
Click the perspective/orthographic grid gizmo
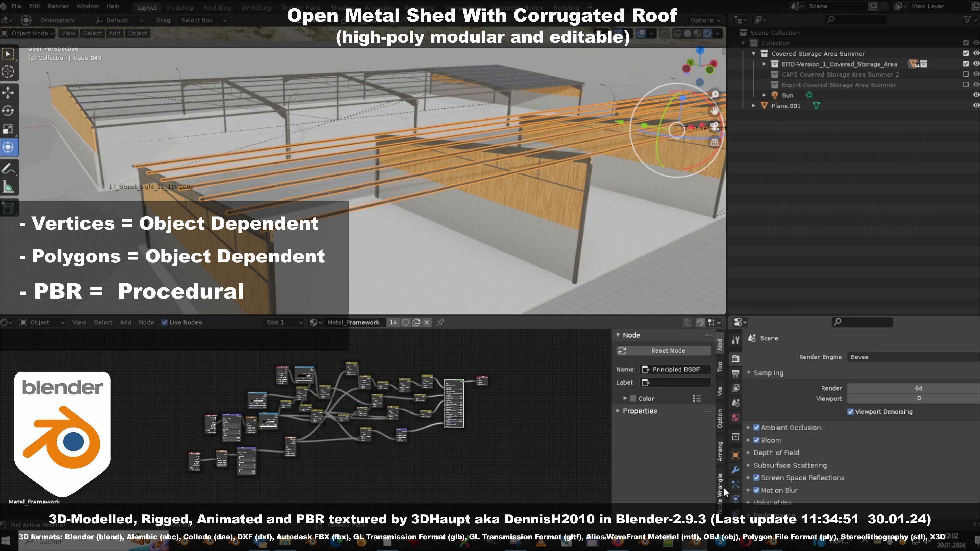(715, 142)
